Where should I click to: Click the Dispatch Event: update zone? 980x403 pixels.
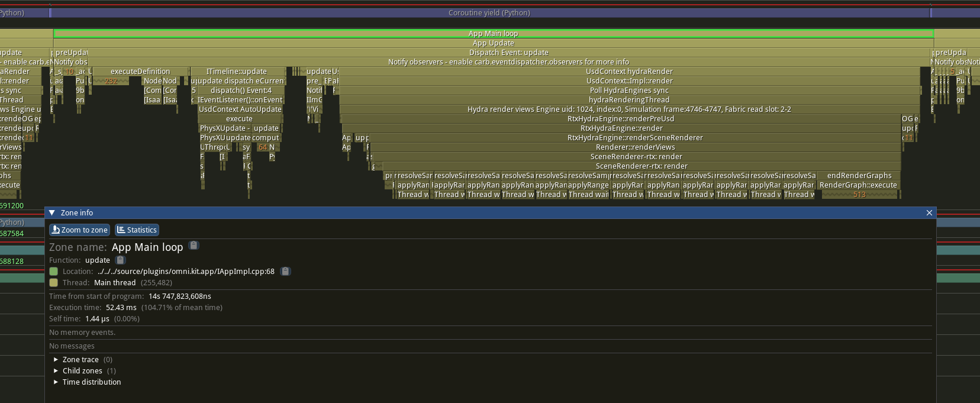[508, 53]
